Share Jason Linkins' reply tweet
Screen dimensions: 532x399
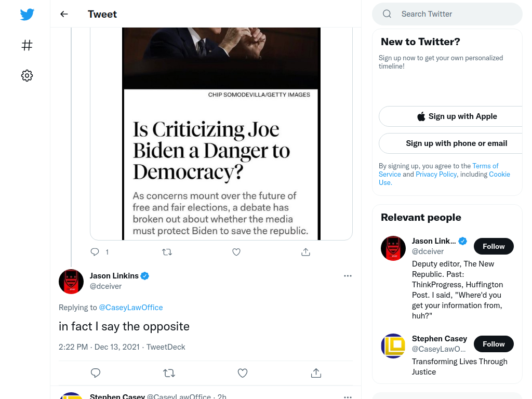pos(316,373)
